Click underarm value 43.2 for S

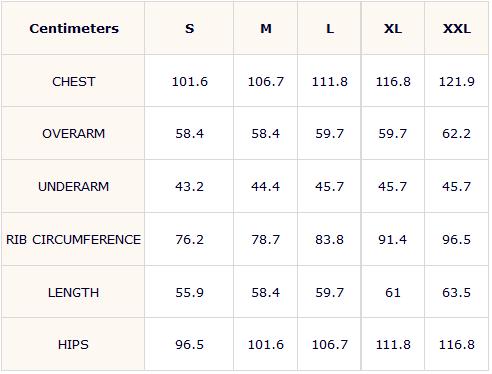click(189, 186)
